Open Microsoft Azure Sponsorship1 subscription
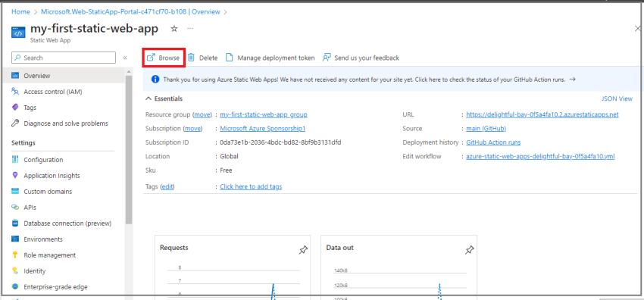Viewport: 644px width, 300px height. pos(263,129)
